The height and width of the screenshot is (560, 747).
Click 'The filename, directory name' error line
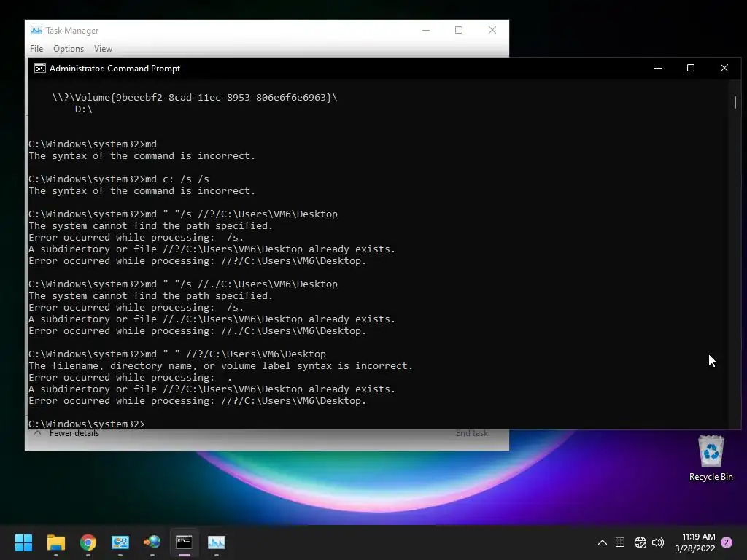click(220, 366)
